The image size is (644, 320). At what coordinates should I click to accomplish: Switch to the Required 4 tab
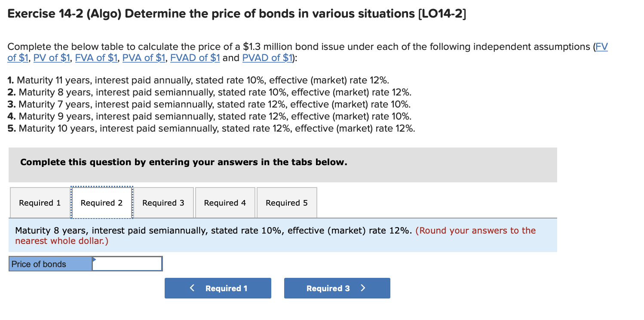225,203
